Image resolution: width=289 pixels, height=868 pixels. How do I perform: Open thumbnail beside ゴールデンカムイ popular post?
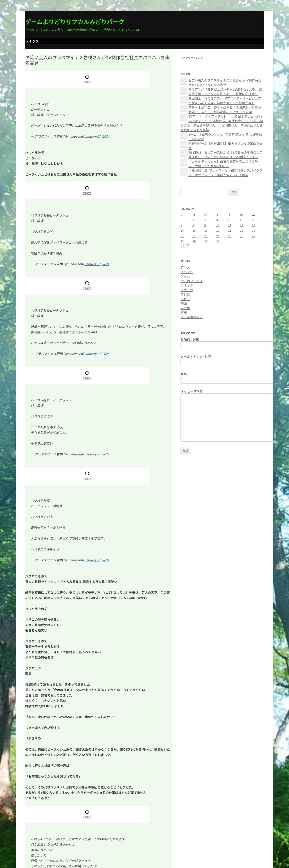tap(184, 162)
